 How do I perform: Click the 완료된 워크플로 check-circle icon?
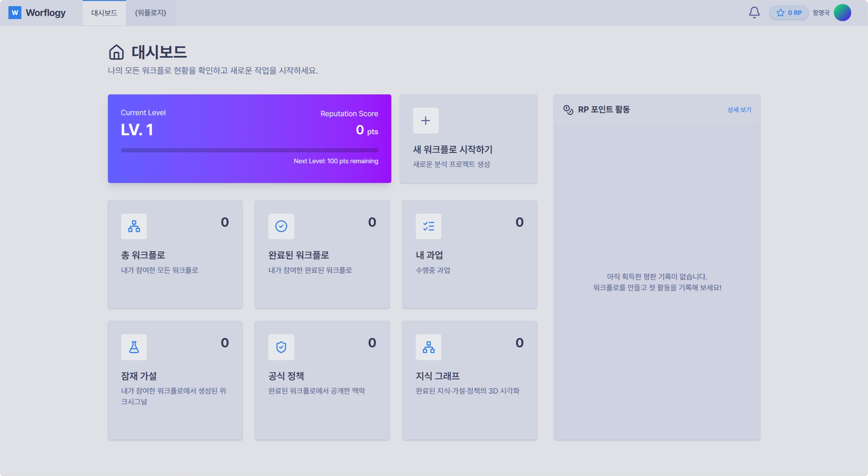click(281, 226)
